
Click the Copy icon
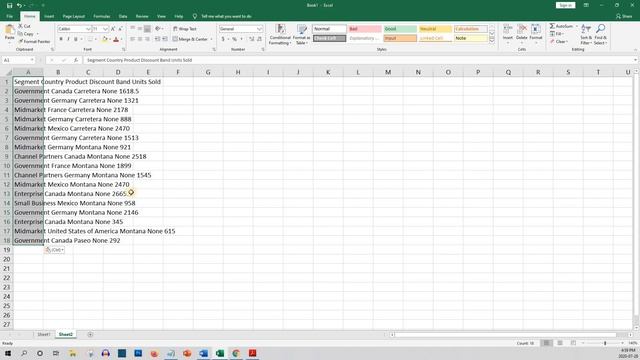pos(20,34)
